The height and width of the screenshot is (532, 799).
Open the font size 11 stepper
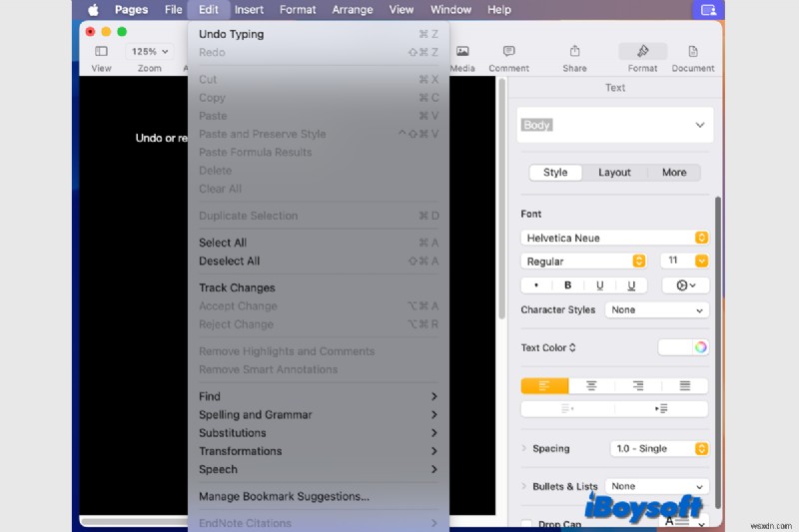(701, 262)
